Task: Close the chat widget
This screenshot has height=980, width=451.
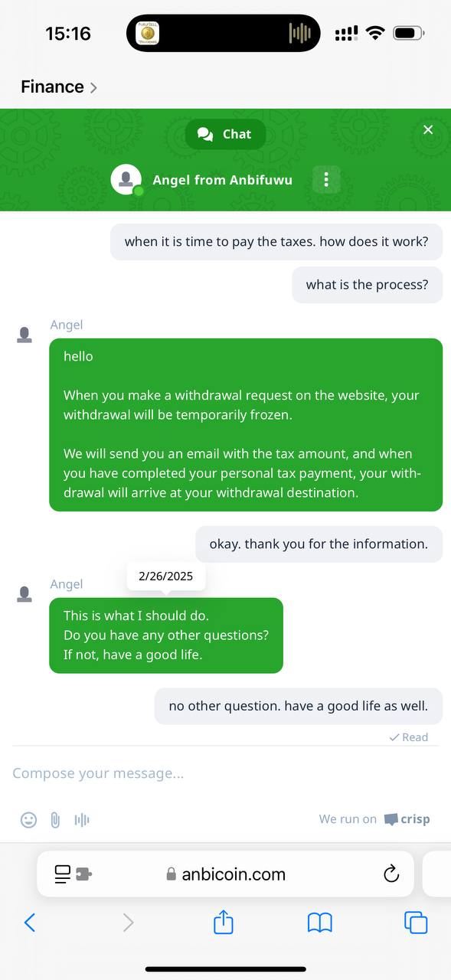Action: click(x=428, y=129)
